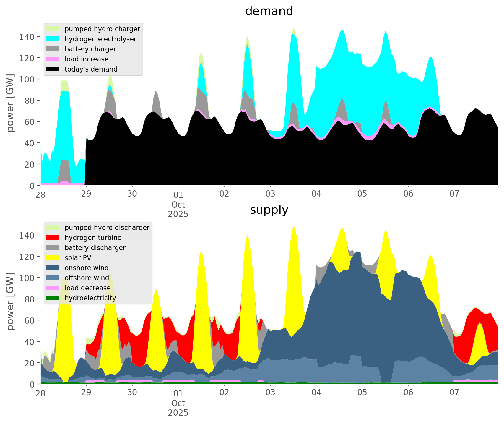The width and height of the screenshot is (504, 423).
Task: Click the demand chart title
Action: tap(269, 11)
